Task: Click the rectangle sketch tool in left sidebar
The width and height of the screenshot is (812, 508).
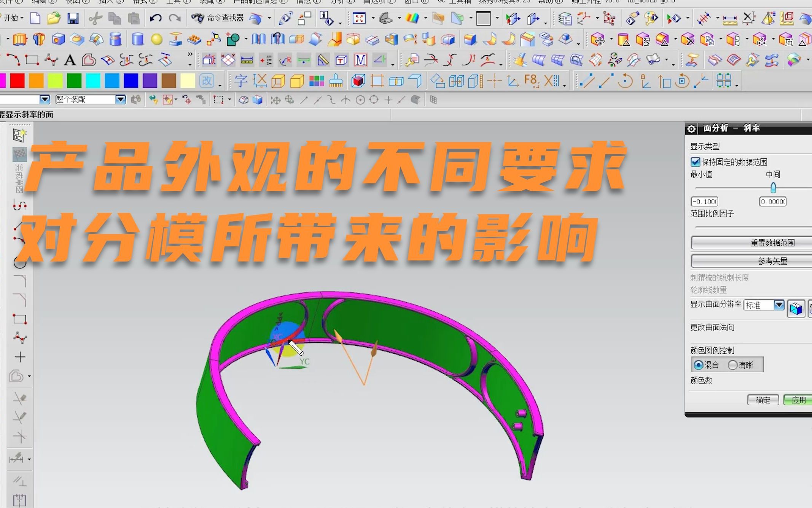Action: tap(20, 319)
